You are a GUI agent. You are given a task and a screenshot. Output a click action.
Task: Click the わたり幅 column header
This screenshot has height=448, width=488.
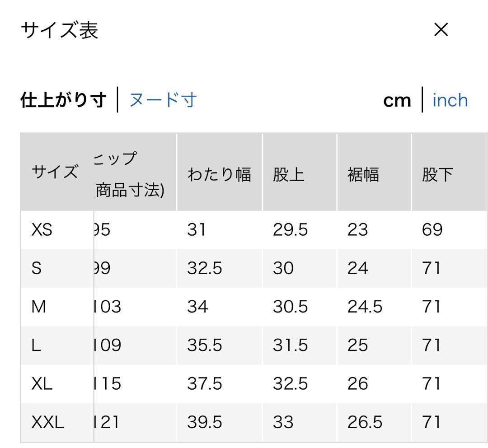pos(219,174)
